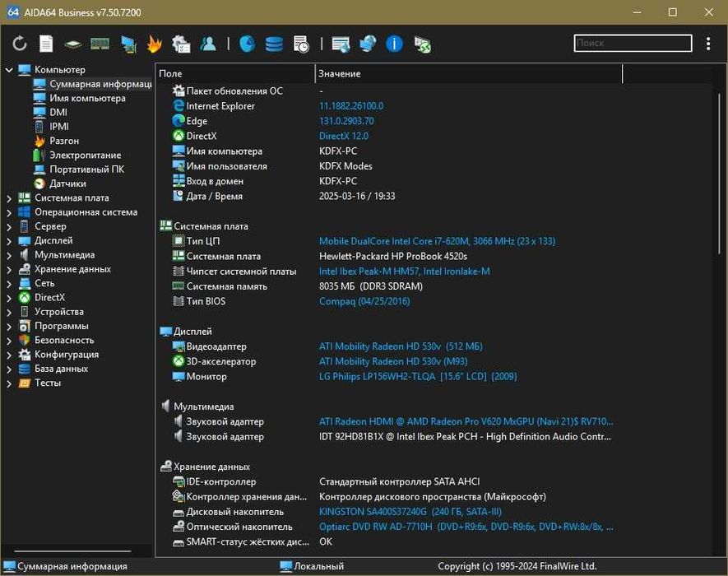This screenshot has width=728, height=576.
Task: Click the blue info icon in the toolbar
Action: coord(394,44)
